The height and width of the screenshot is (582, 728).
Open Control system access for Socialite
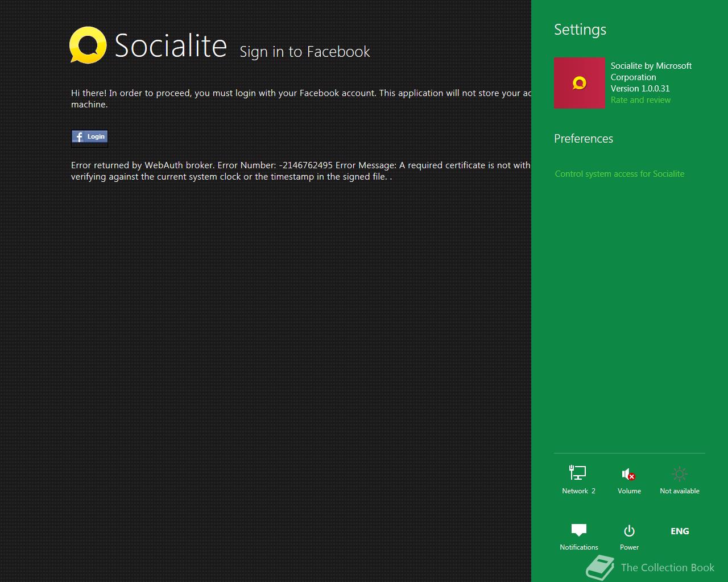pyautogui.click(x=619, y=174)
